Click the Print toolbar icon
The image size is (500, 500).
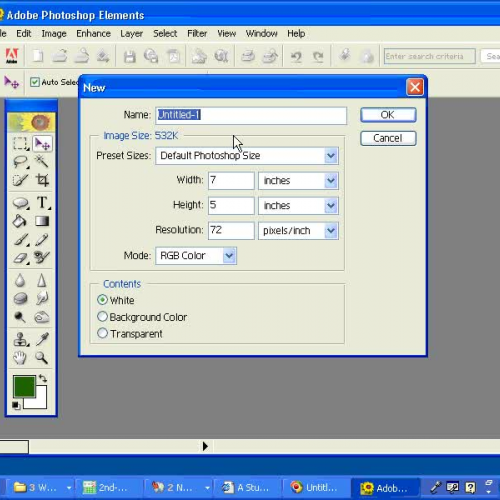248,56
